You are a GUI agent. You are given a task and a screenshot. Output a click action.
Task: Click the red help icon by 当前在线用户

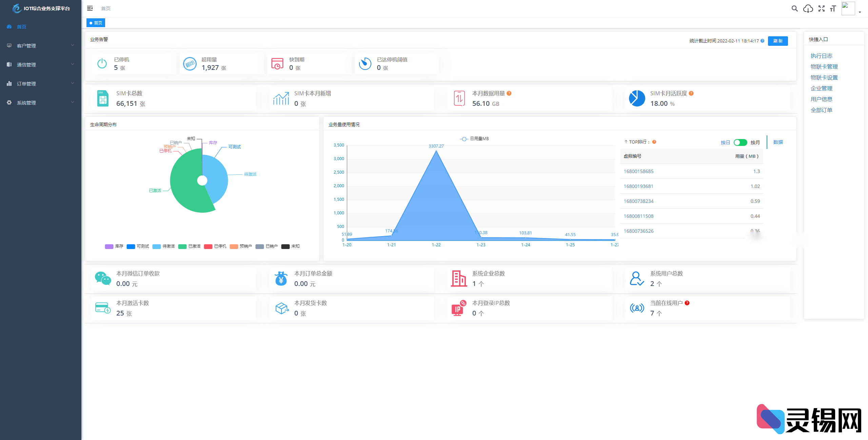tap(687, 303)
